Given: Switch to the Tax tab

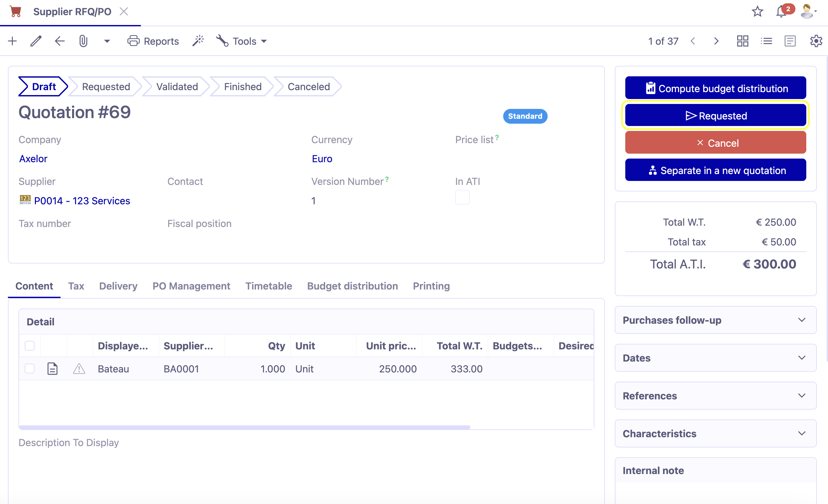Looking at the screenshot, I should (x=76, y=286).
